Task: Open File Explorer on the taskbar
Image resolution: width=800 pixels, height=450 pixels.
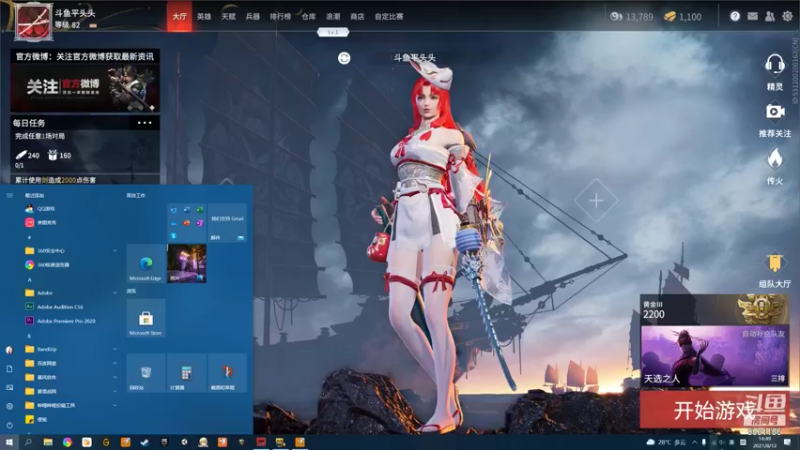Action: pos(48,442)
